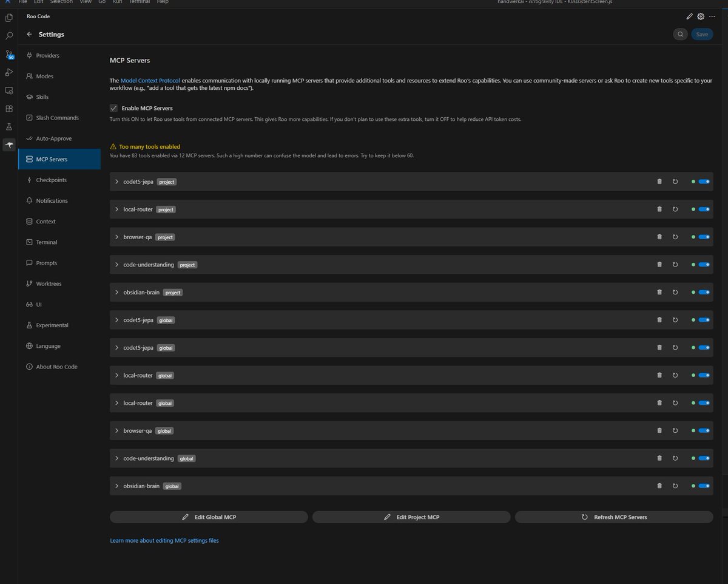Image resolution: width=728 pixels, height=584 pixels.
Task: Restart the local-router project server
Action: pos(675,209)
